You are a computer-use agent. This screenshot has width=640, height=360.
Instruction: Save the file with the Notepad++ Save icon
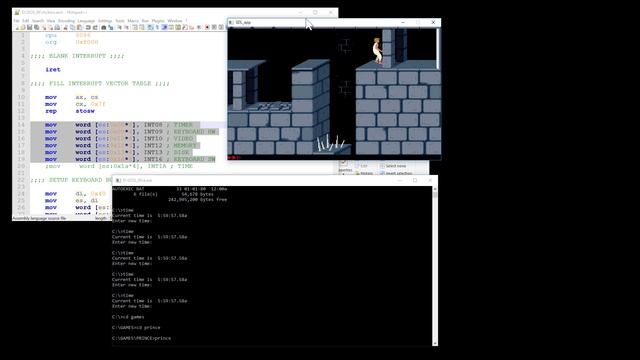click(29, 27)
